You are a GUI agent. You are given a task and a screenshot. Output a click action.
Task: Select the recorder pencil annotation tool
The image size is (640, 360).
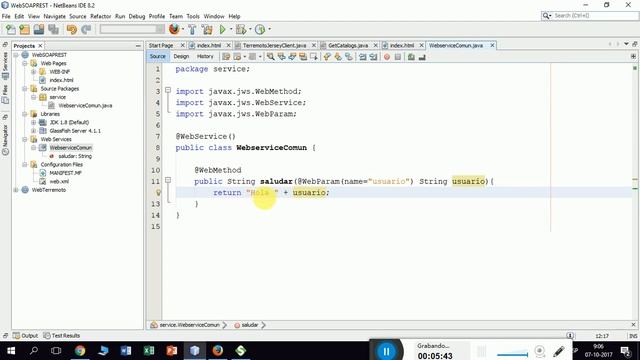[559, 351]
